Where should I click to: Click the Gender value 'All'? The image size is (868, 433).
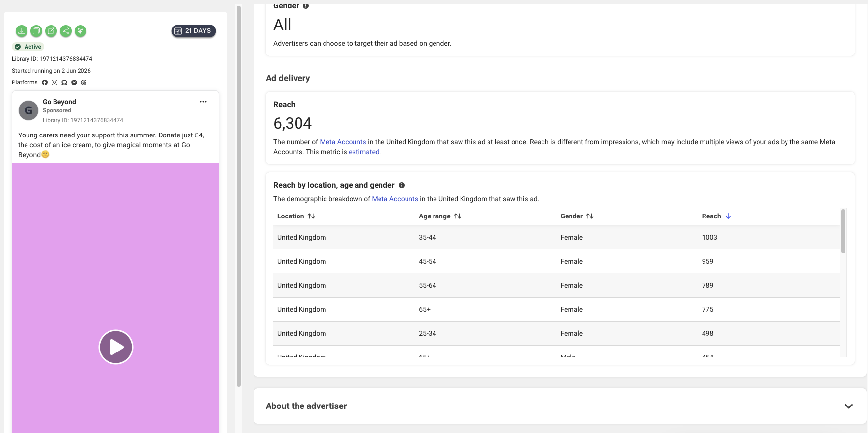282,25
